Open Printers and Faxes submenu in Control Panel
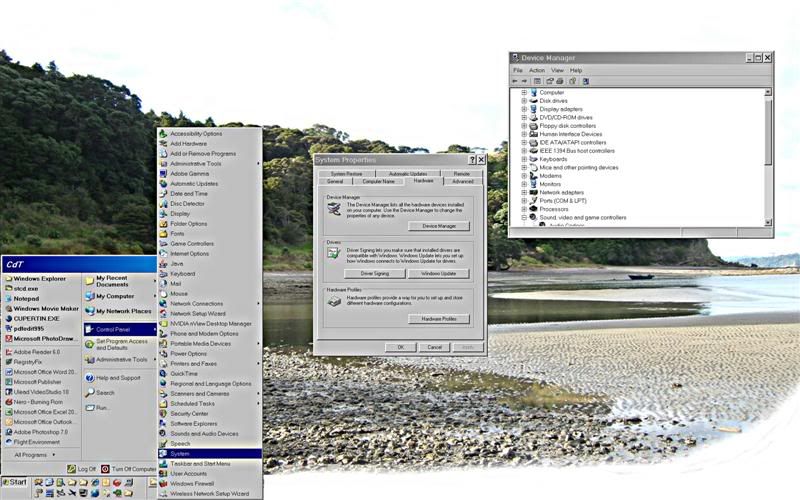The image size is (800, 500). coord(210,364)
